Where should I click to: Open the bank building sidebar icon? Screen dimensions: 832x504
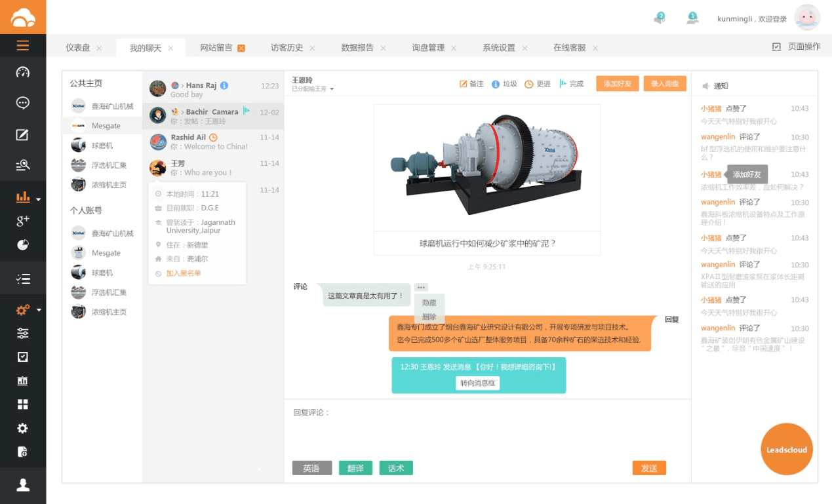point(23,381)
